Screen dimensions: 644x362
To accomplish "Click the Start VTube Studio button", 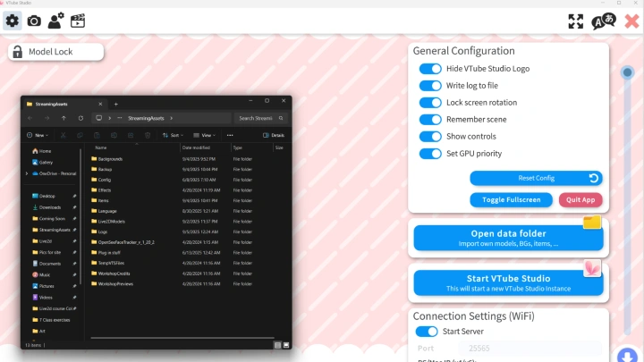I will [508, 282].
